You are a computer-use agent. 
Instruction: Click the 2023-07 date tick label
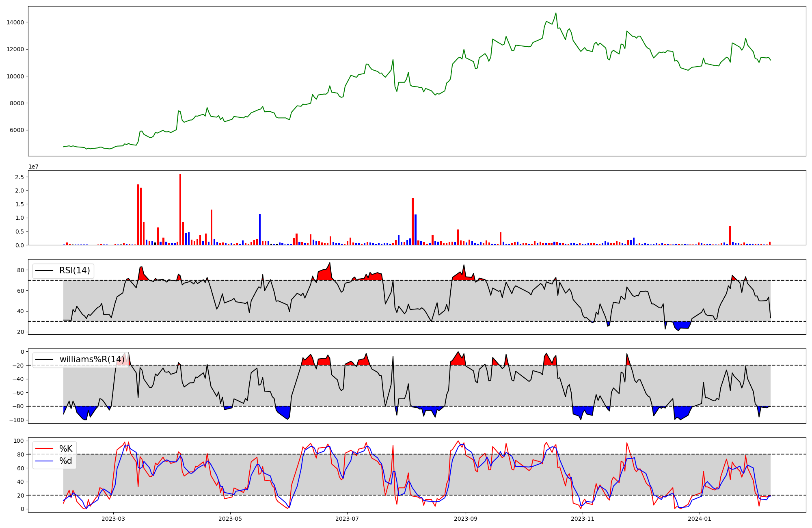[347, 519]
